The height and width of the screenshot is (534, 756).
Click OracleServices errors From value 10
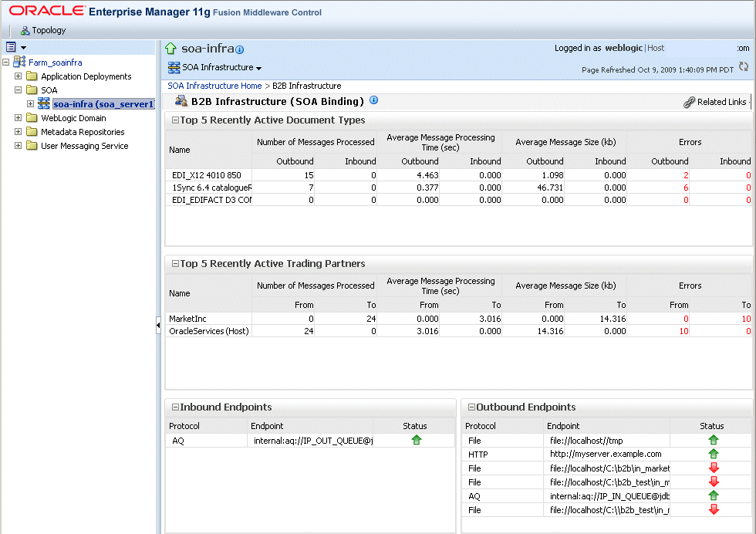[x=683, y=331]
